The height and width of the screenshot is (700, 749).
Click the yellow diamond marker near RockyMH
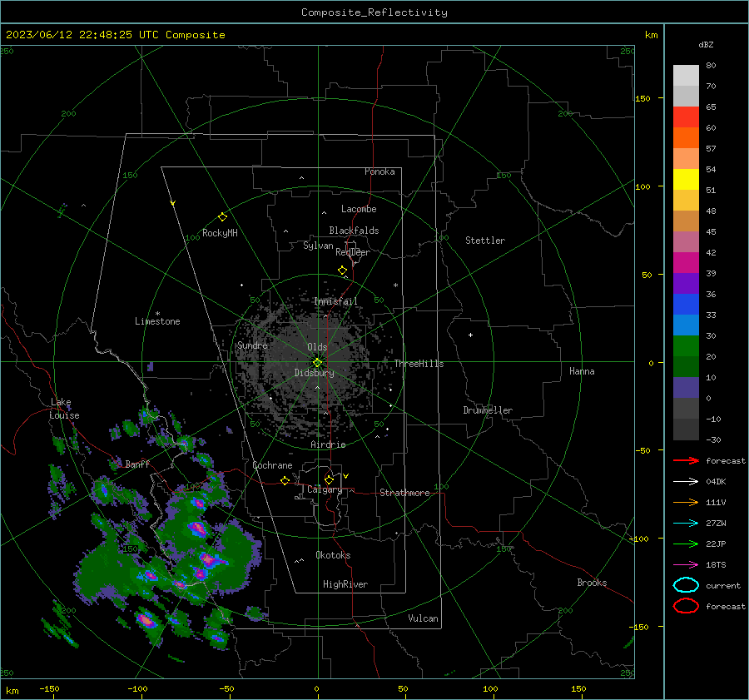222,217
